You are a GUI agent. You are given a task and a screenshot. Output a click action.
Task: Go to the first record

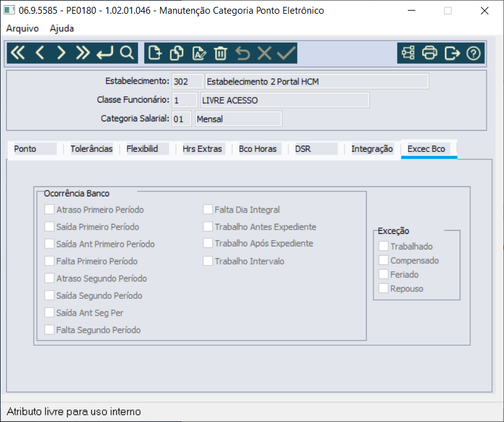[17, 53]
